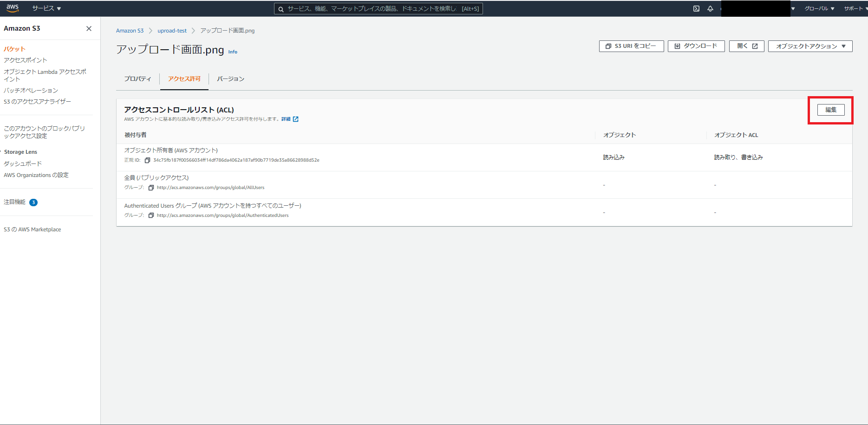This screenshot has height=425, width=868.
Task: Open バッチオペレーション in the sidebar
Action: tap(31, 91)
